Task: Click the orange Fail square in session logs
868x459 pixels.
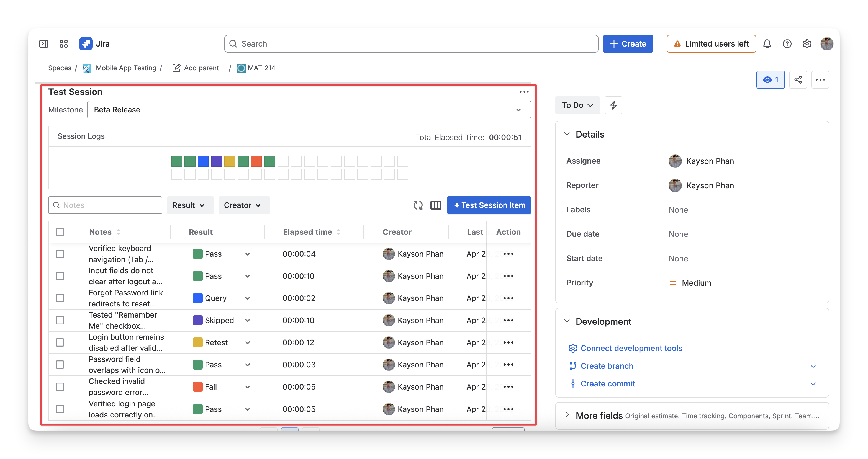Action: (x=256, y=161)
